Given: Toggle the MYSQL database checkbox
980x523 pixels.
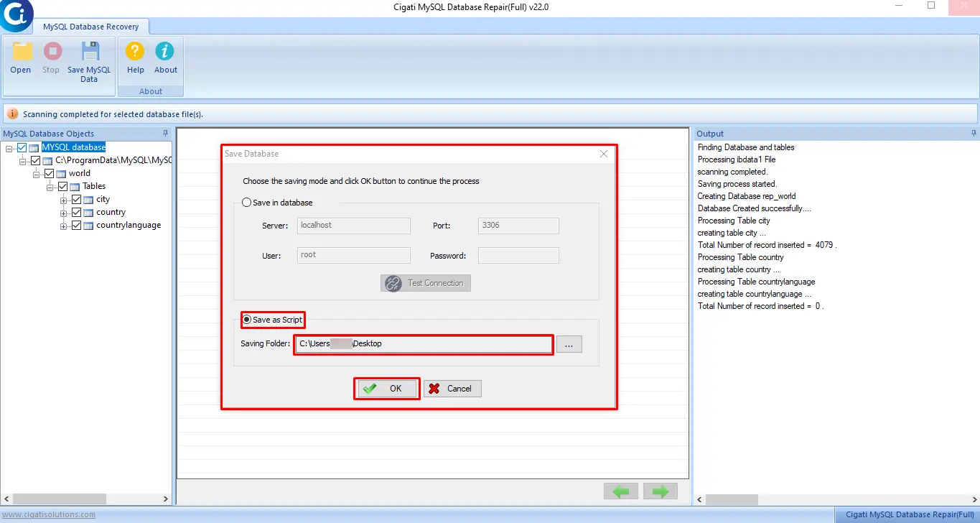Looking at the screenshot, I should coord(22,148).
